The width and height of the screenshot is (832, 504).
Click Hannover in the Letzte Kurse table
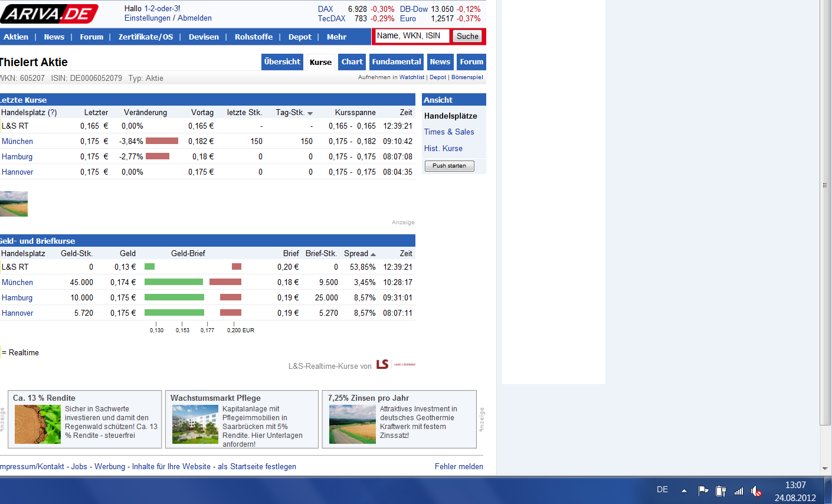pyautogui.click(x=18, y=172)
